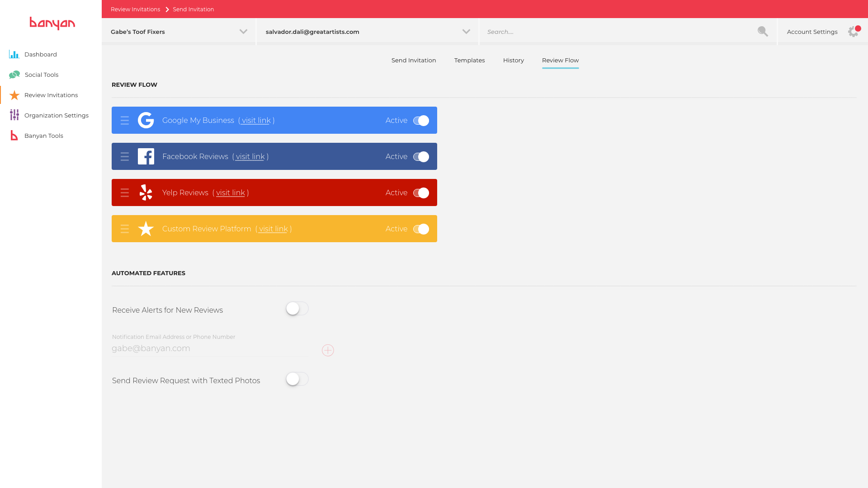Enable Receive Alerts for New Reviews

click(297, 309)
